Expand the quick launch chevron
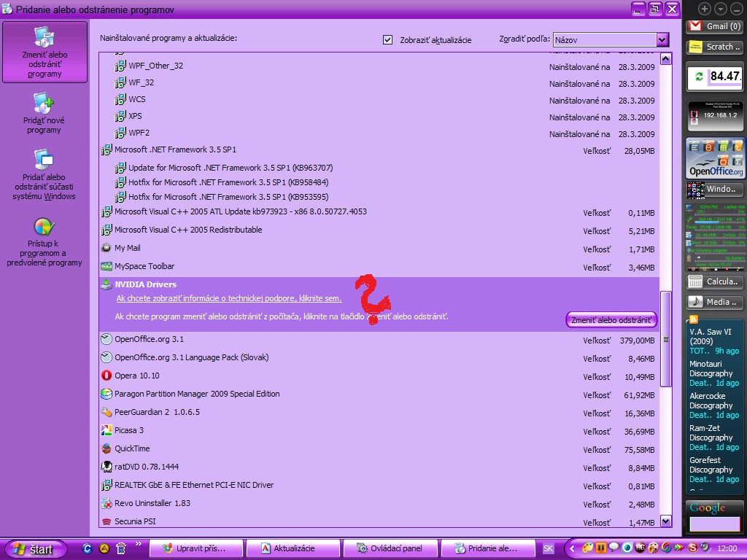Image resolution: width=747 pixels, height=560 pixels. tap(138, 544)
